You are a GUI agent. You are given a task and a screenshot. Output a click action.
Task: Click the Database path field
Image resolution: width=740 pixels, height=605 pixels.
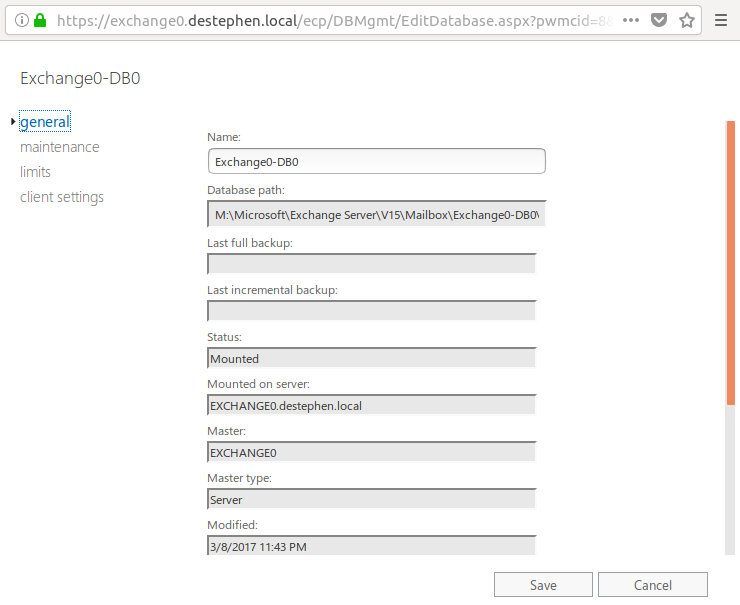point(377,214)
